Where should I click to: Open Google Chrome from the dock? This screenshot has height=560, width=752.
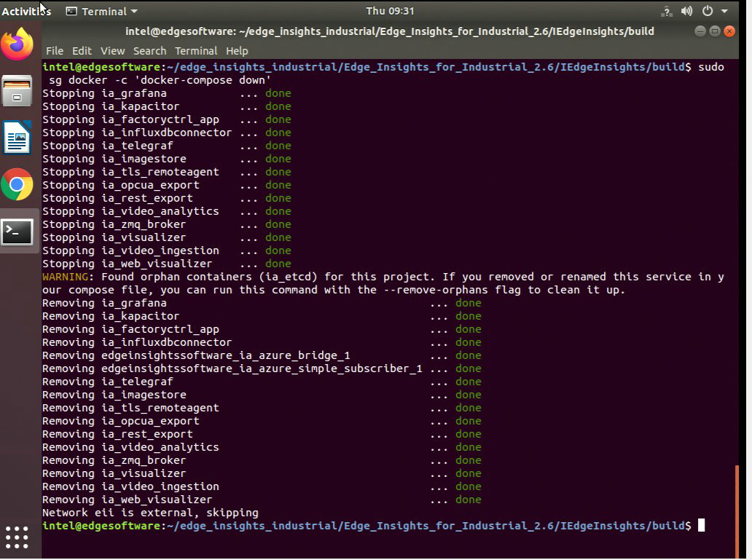pos(17,184)
